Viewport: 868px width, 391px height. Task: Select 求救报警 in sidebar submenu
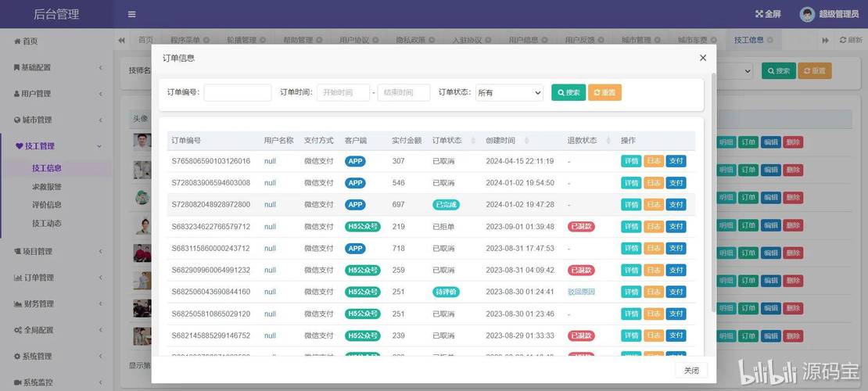(46, 187)
